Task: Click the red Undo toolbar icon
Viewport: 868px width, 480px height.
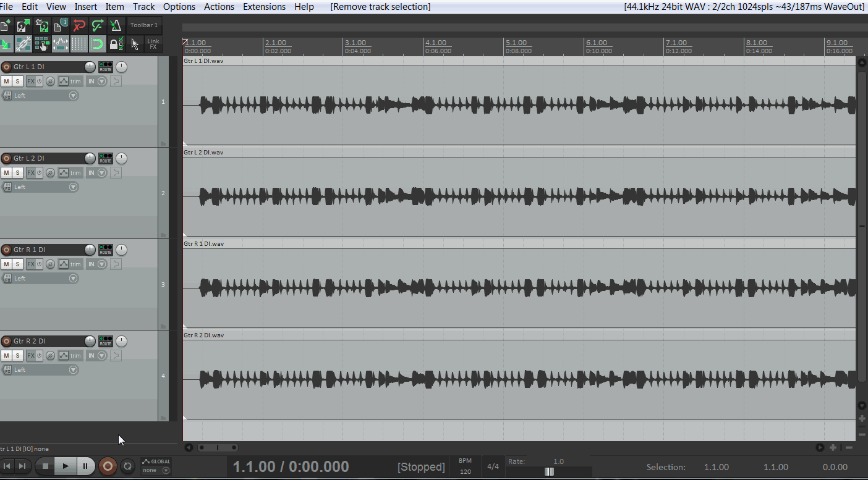Action: tap(79, 25)
